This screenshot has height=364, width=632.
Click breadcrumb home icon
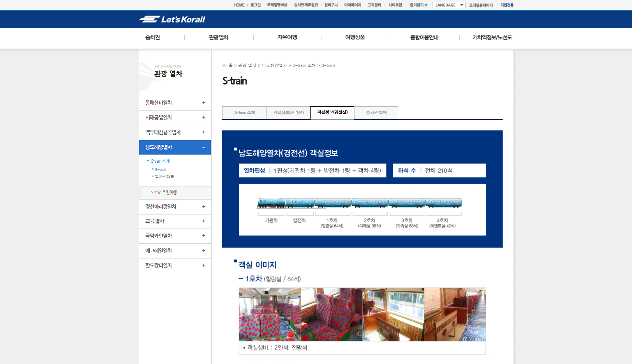click(x=224, y=65)
